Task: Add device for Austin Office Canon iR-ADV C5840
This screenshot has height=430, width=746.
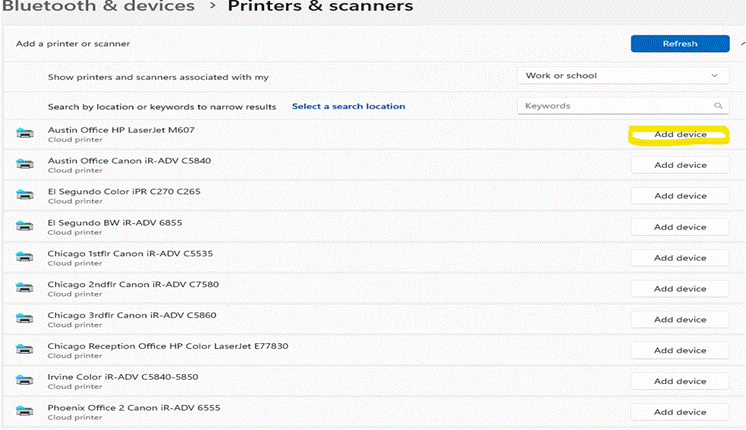Action: (680, 165)
